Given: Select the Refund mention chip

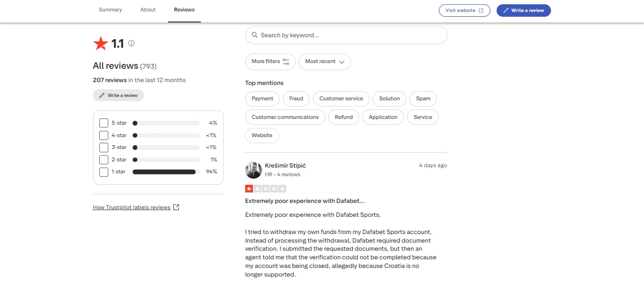Looking at the screenshot, I should point(344,117).
